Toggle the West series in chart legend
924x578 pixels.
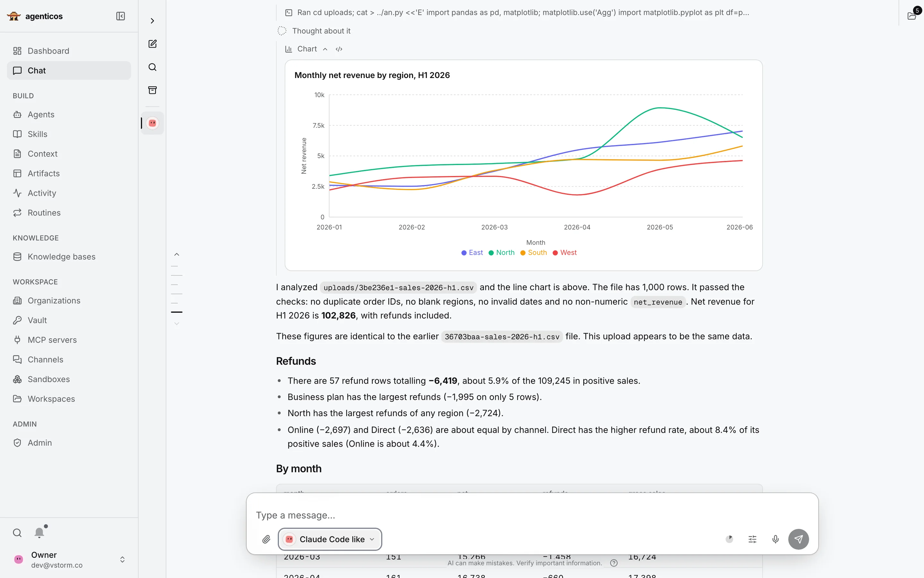click(564, 252)
